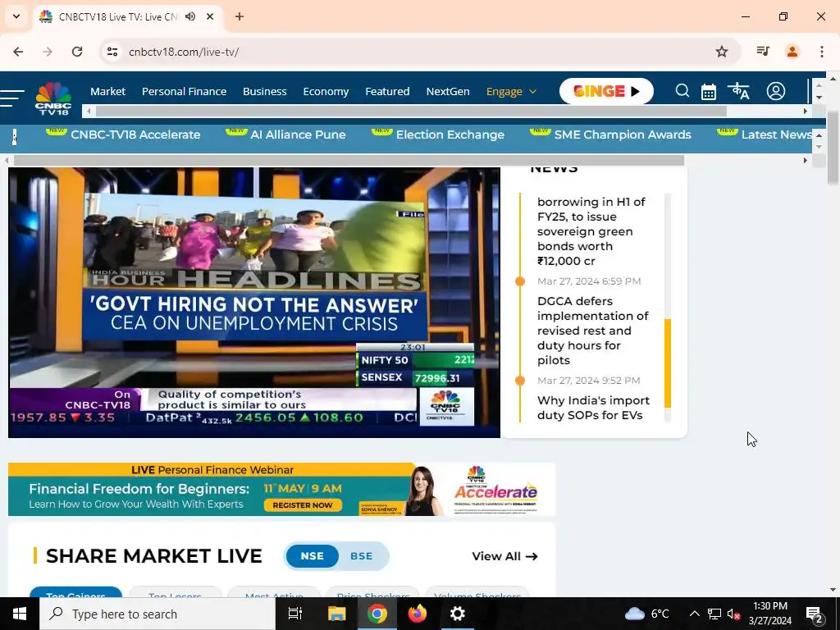The width and height of the screenshot is (840, 630).
Task: Go forward to the next page
Action: coord(48,52)
